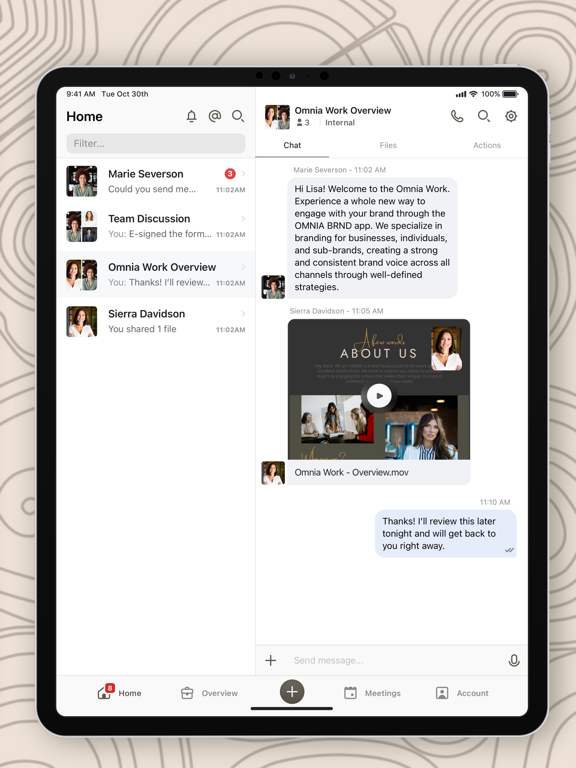Tap 'You shared 1 file' preview text

coord(142,329)
